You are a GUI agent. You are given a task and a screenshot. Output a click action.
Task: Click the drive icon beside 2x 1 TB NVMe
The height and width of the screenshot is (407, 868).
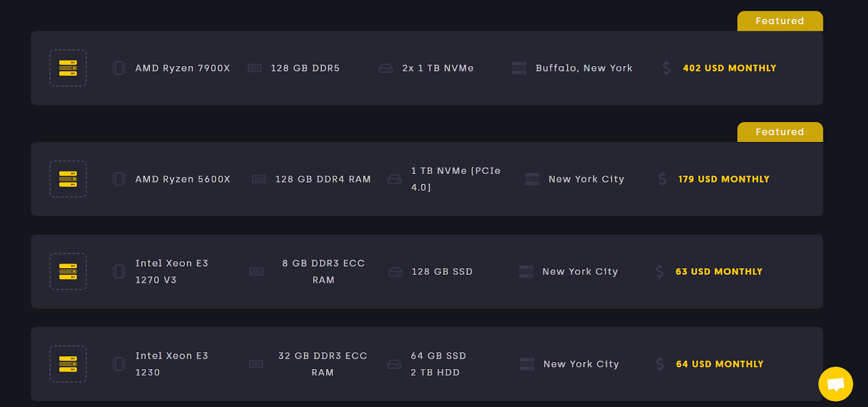(386, 68)
